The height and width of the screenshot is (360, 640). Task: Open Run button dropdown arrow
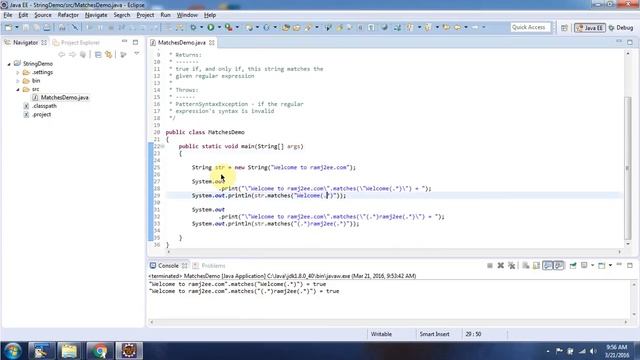click(x=219, y=27)
